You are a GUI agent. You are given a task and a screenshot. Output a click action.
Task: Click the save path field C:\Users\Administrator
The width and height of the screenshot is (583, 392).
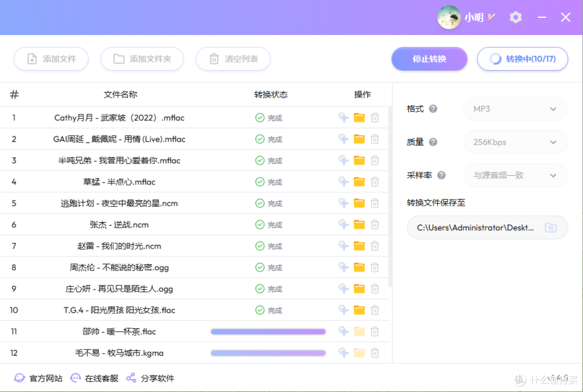click(x=487, y=228)
